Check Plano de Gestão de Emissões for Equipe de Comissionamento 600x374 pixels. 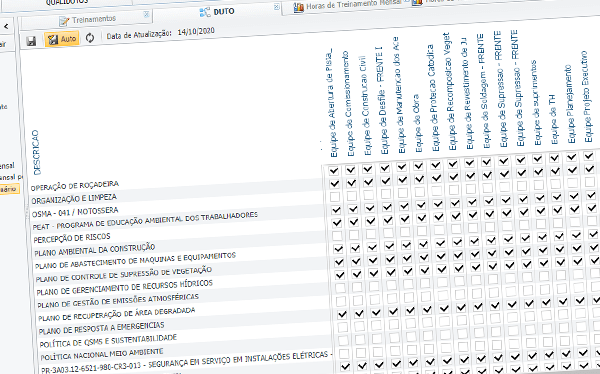357,287
